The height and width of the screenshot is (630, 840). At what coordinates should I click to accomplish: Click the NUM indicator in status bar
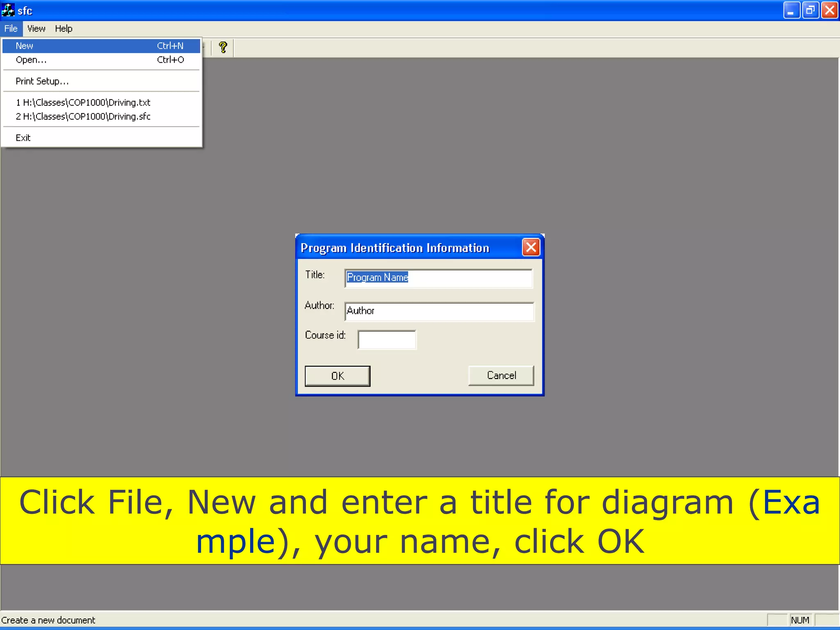[x=800, y=620]
